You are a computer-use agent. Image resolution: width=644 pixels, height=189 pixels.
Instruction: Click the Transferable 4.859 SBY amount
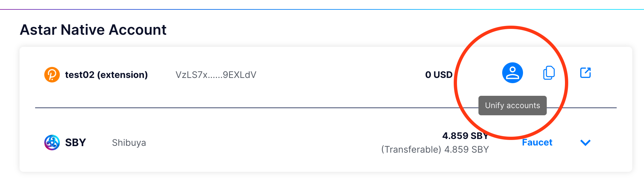pyautogui.click(x=466, y=149)
